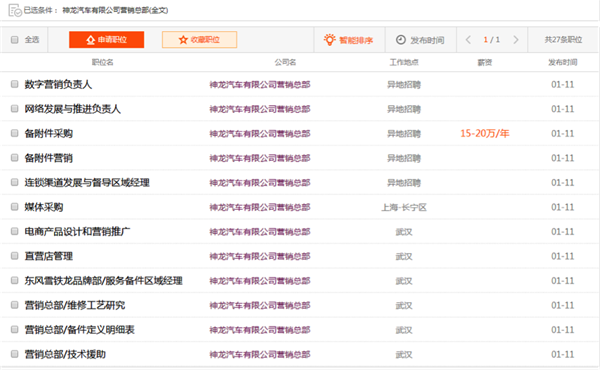Tick checkbox for 网络发展与推进负责人
Image resolution: width=600 pixels, height=370 pixels.
point(15,109)
